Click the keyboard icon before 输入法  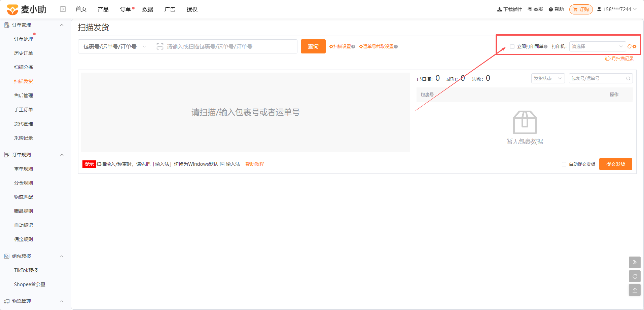click(x=222, y=164)
